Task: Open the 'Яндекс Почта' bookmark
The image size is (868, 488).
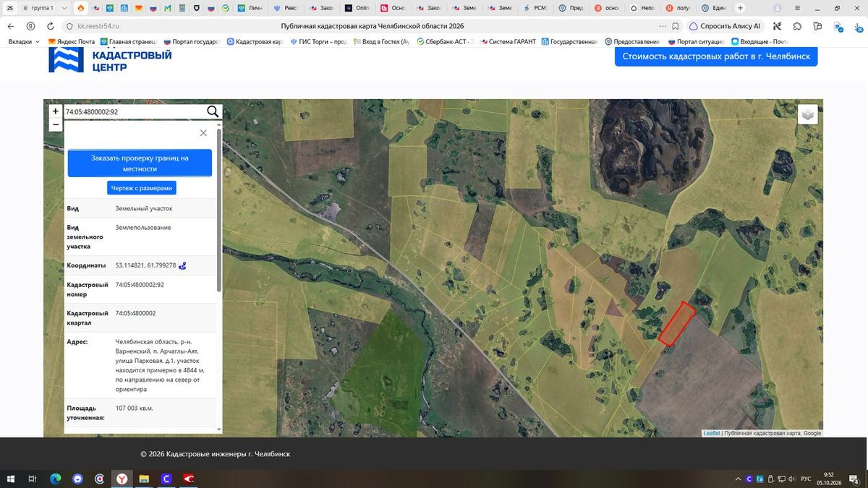Action: (71, 42)
